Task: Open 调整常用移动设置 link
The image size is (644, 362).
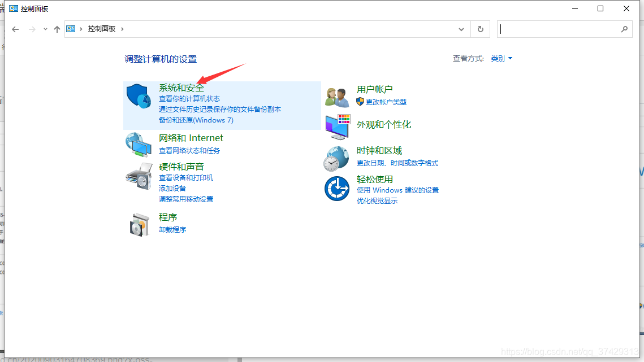Action: click(186, 199)
